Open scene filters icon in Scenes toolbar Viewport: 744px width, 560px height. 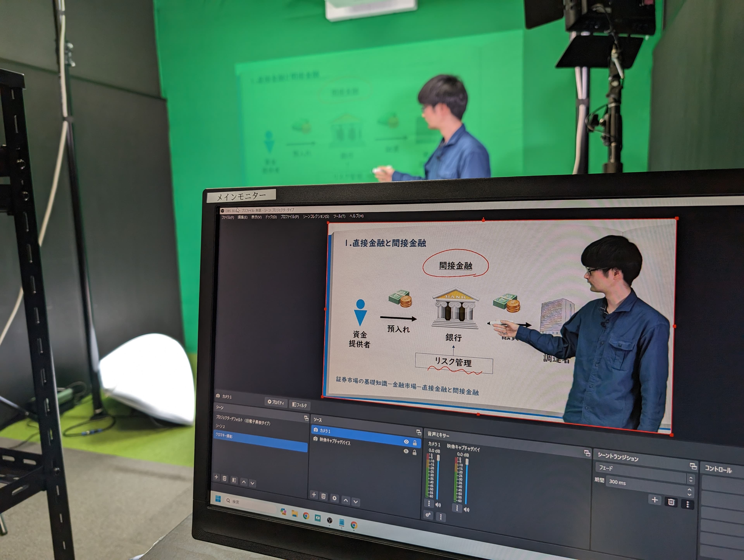[234, 480]
